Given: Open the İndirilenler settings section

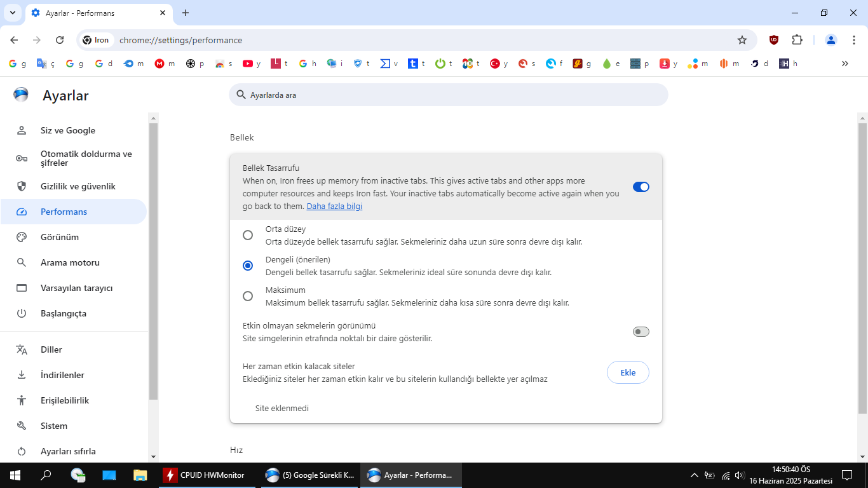Looking at the screenshot, I should point(74,375).
